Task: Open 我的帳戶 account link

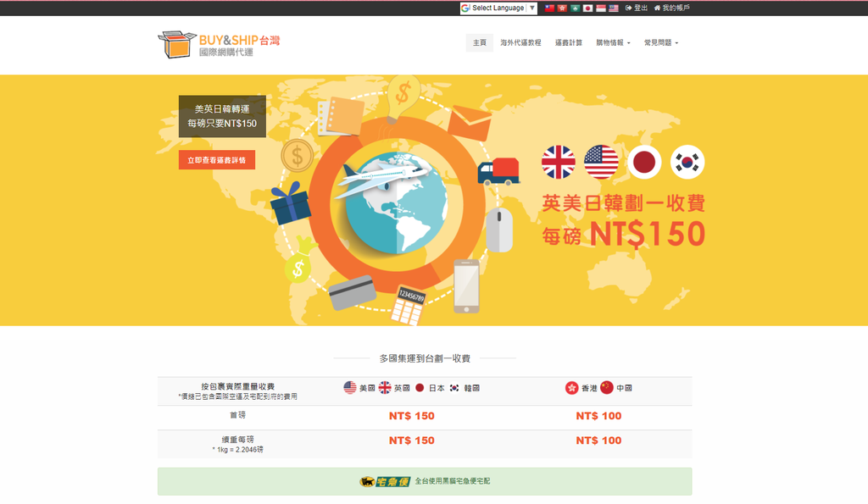Action: (x=671, y=8)
